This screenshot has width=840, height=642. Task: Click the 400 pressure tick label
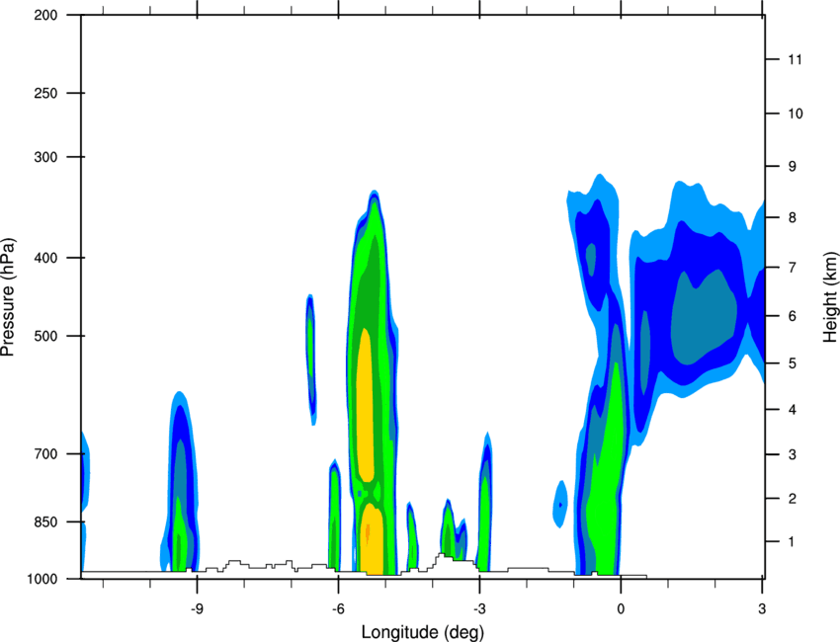45,258
